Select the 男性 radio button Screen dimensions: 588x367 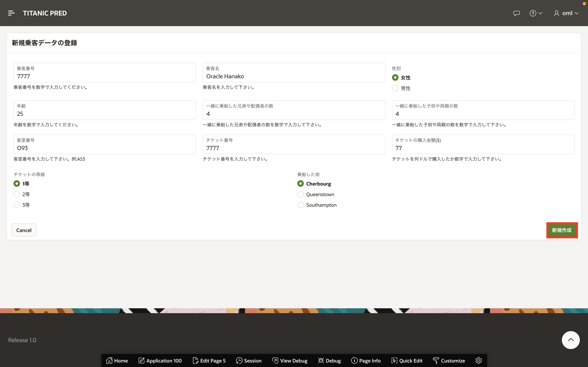tap(395, 88)
